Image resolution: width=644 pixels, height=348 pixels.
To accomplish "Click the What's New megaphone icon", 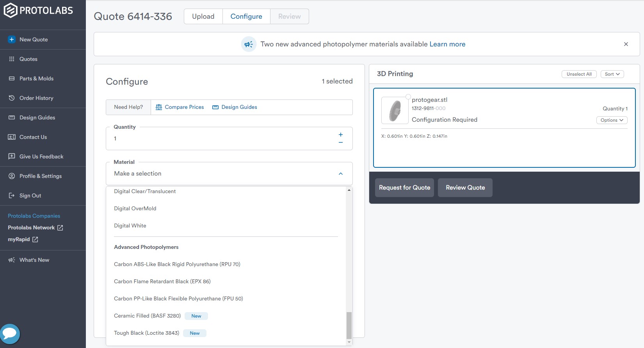I will 12,260.
